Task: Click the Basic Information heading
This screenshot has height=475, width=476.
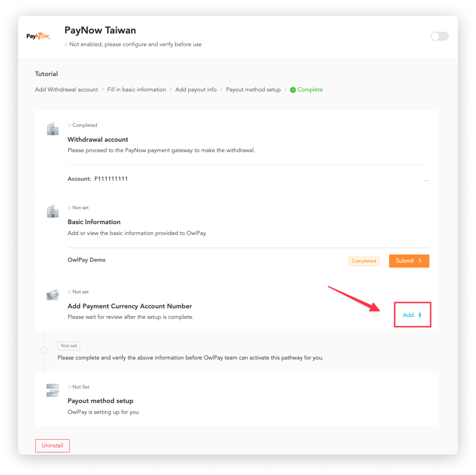Action: point(94,222)
